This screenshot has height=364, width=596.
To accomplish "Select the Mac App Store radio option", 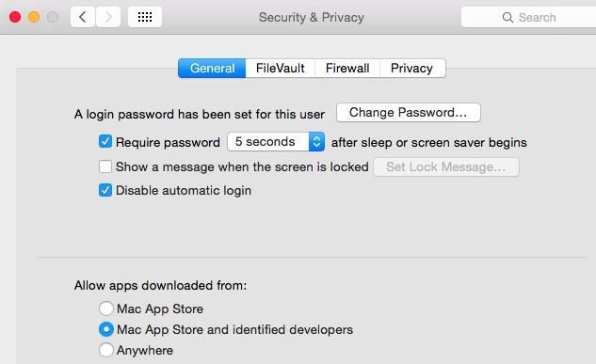I will [106, 309].
